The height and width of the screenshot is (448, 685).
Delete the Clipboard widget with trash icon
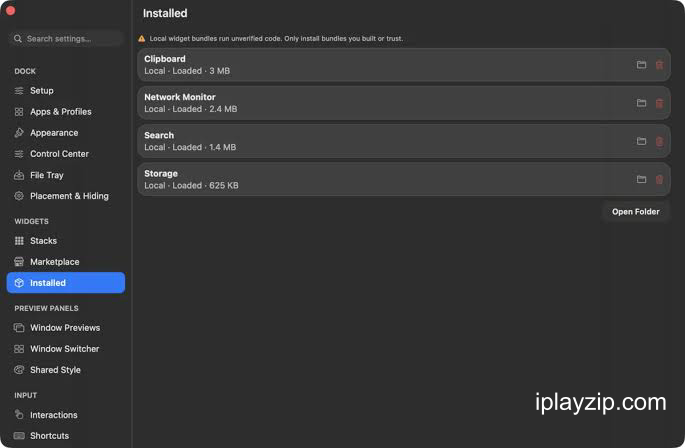659,65
